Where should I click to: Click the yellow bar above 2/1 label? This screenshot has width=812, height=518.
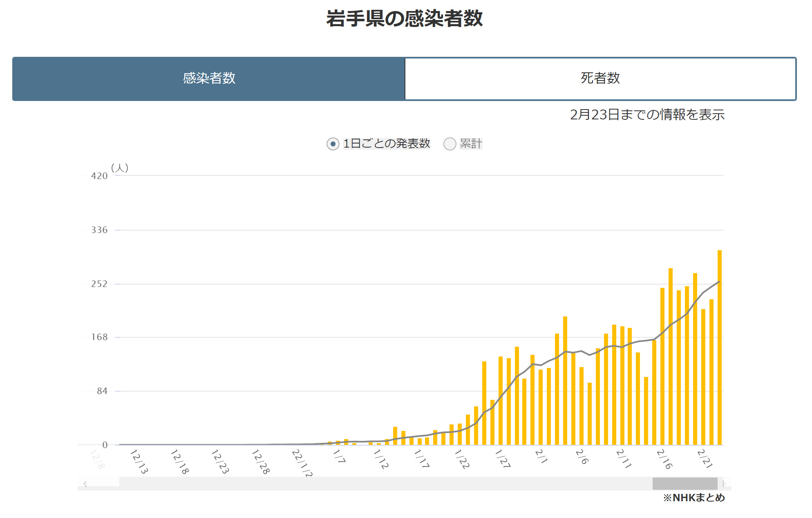[x=541, y=407]
